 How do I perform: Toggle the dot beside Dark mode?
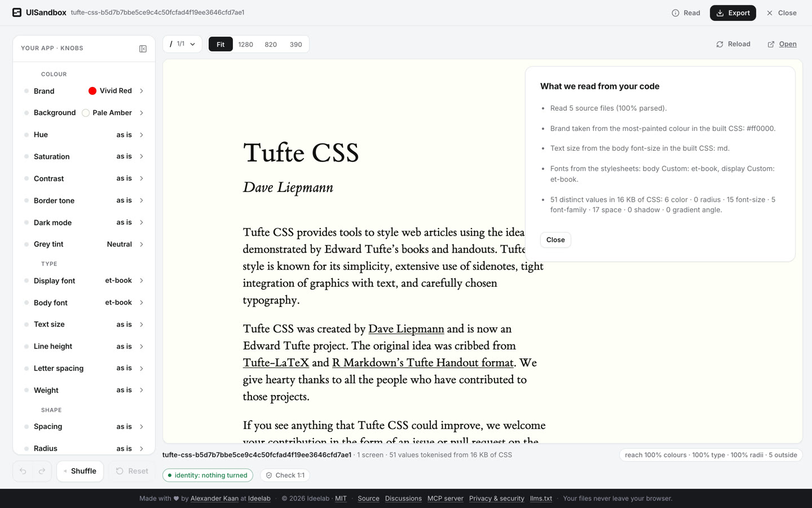pyautogui.click(x=27, y=222)
